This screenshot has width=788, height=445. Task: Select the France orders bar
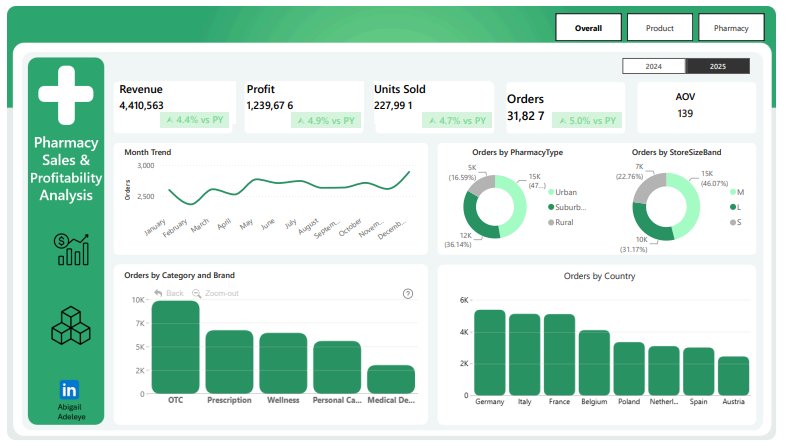559,354
